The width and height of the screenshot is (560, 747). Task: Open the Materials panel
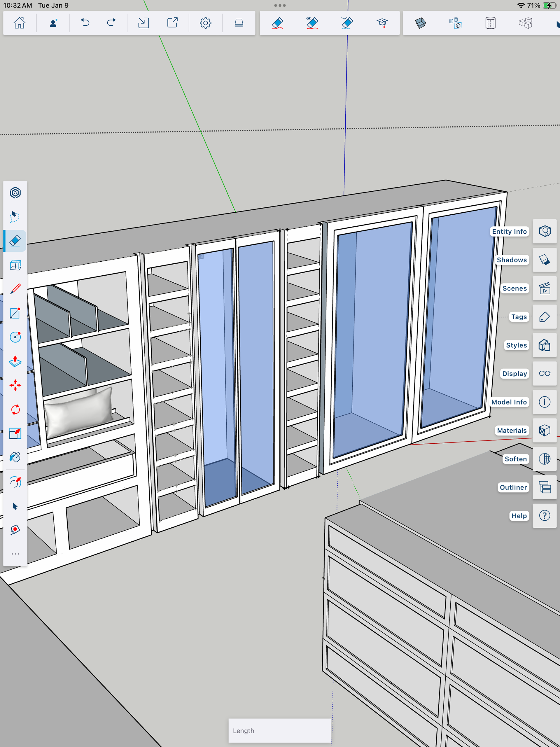544,431
